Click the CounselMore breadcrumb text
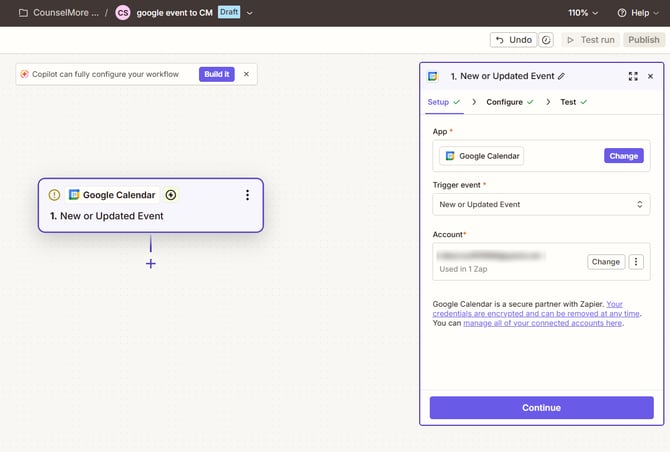This screenshot has width=670, height=452. [66, 13]
